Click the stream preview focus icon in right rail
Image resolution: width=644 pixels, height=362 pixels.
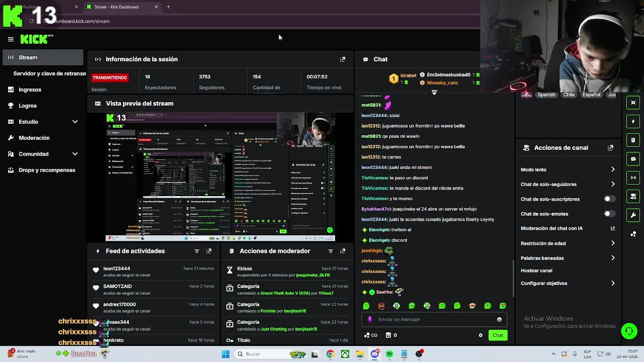[x=633, y=103]
